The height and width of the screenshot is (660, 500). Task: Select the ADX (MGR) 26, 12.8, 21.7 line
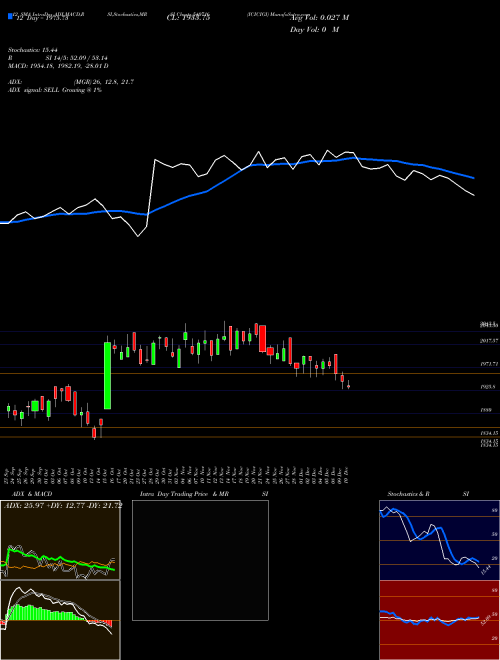(x=71, y=82)
